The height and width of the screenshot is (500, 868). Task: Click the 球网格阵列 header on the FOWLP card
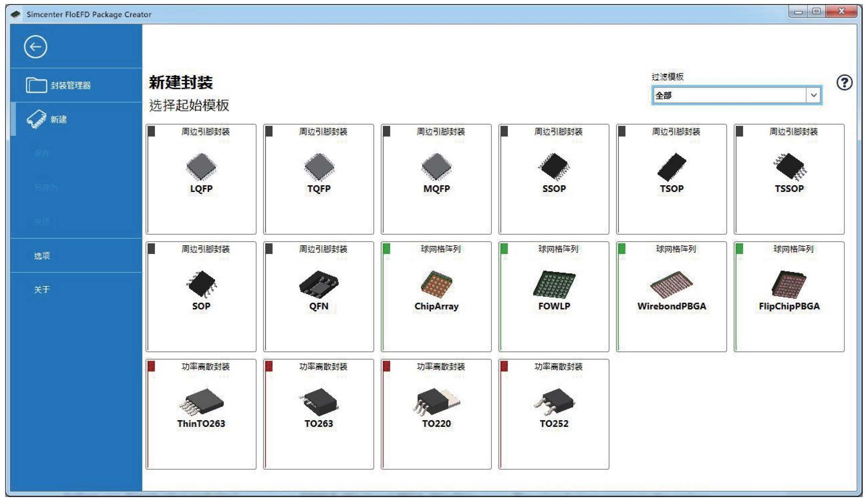coord(558,249)
